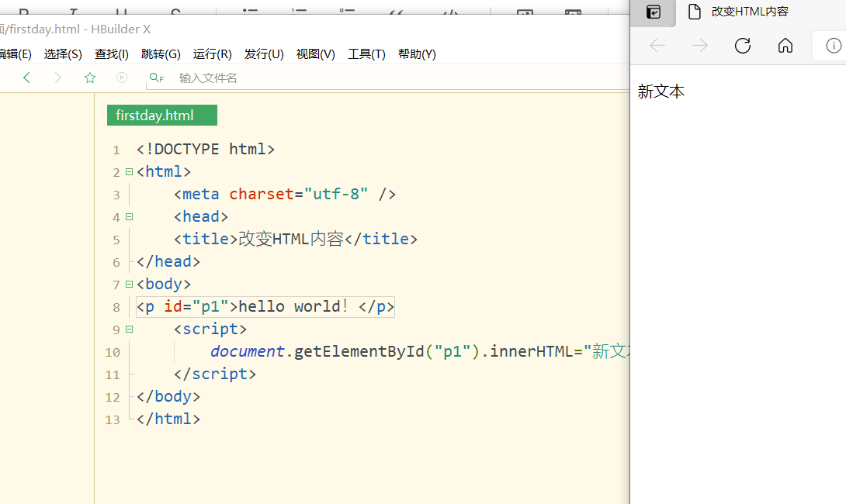The height and width of the screenshot is (504, 846).
Task: Open the 查找(I) menu
Action: (111, 54)
